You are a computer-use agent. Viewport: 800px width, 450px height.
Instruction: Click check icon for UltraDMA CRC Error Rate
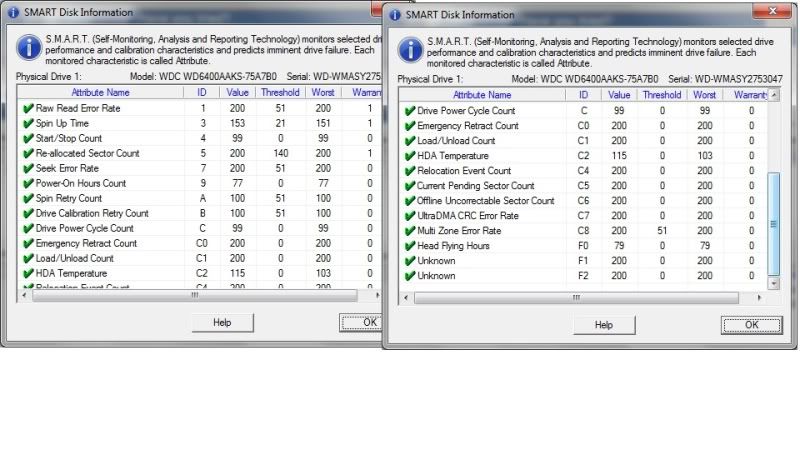410,216
